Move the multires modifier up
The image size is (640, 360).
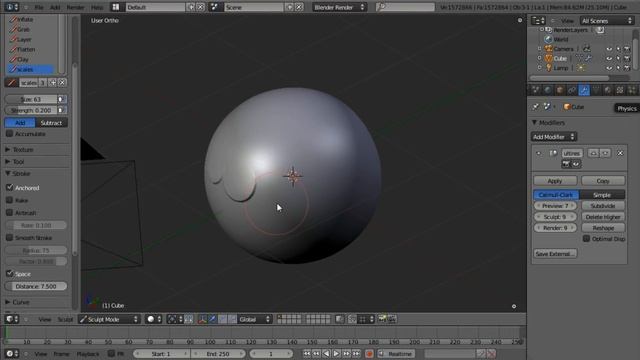(x=593, y=153)
